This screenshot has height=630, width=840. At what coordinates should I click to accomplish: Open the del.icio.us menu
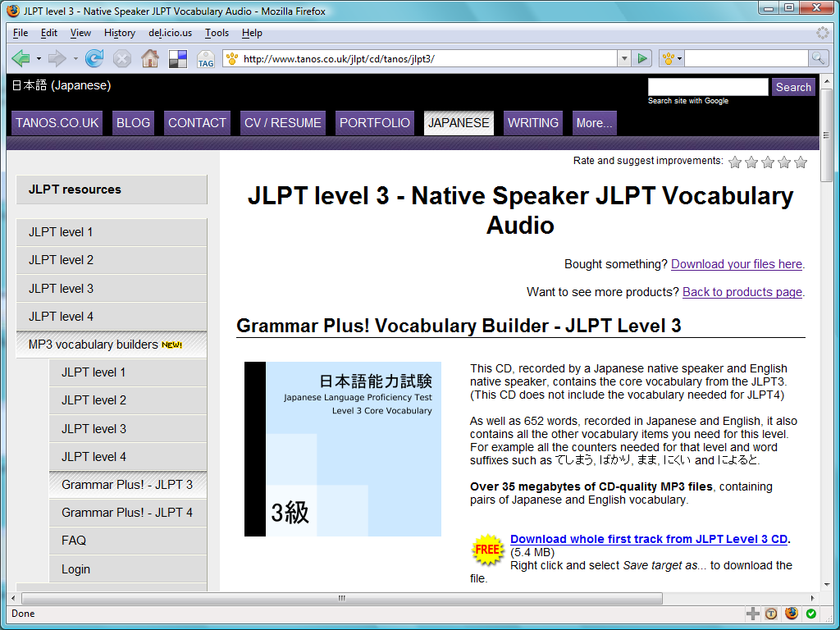click(x=171, y=33)
